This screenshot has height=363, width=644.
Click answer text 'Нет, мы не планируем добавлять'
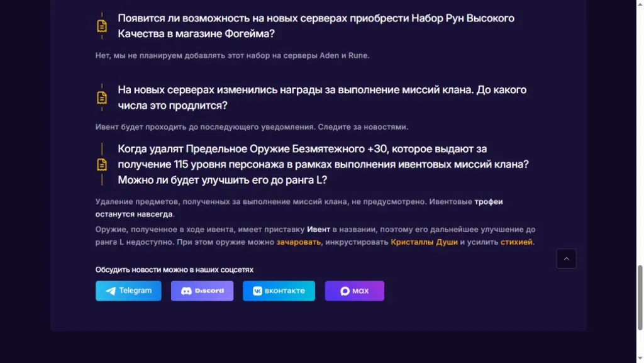pyautogui.click(x=233, y=55)
